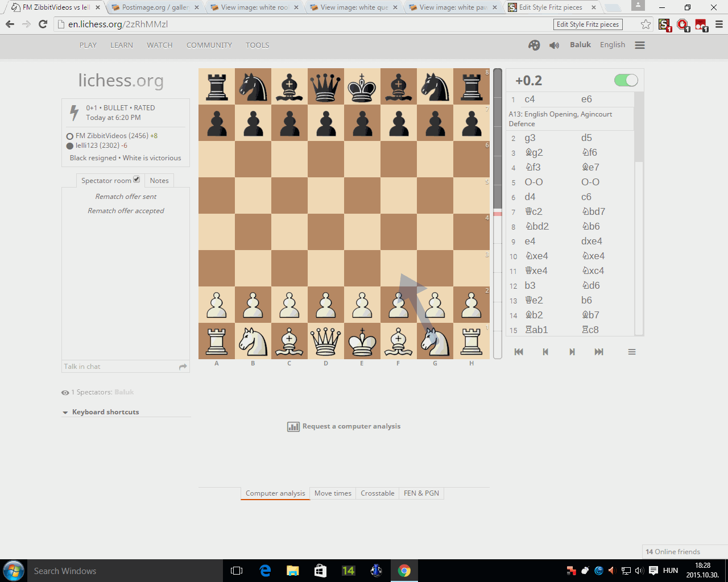The image size is (728, 582).
Task: Open the COMMUNITY menu
Action: tap(209, 45)
